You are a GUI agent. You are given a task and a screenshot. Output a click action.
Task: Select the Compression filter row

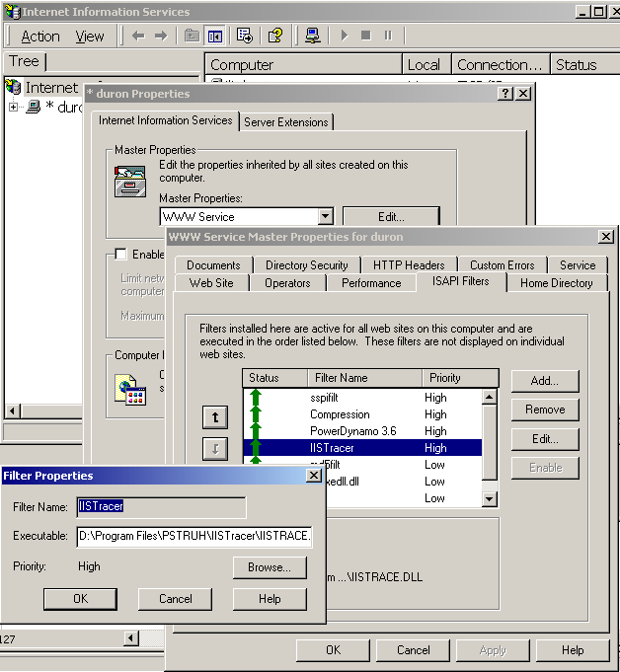[x=362, y=414]
